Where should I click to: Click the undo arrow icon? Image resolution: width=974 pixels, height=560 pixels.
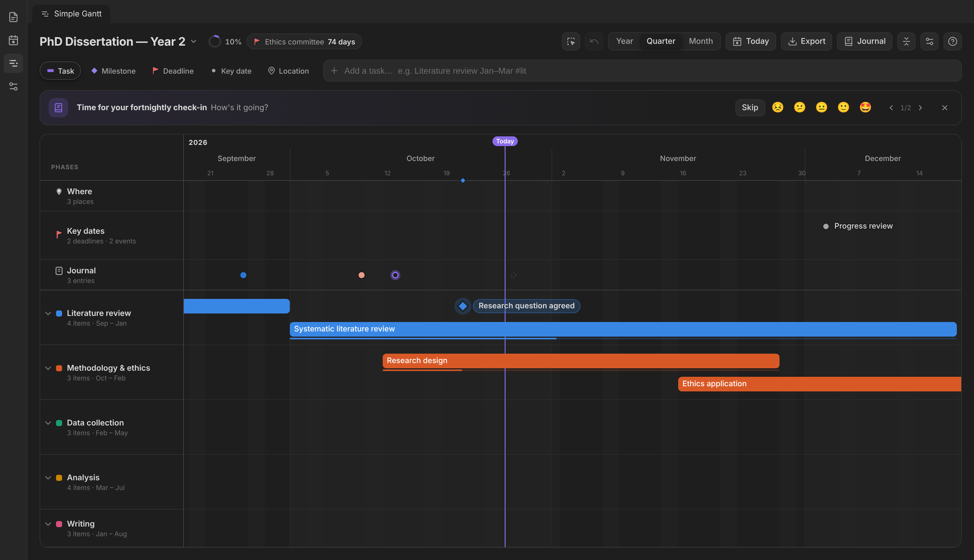coord(594,41)
